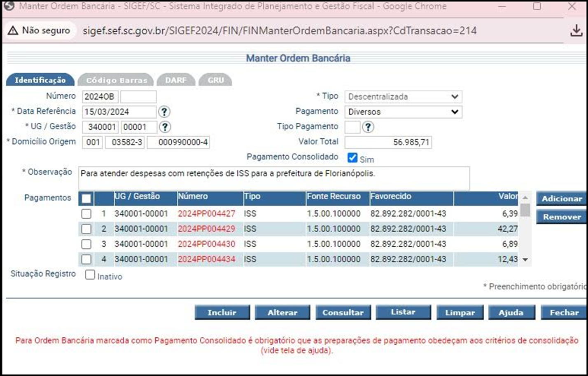The height and width of the screenshot is (376, 588).
Task: Click the Não seguro security warning icon
Action: (x=13, y=30)
